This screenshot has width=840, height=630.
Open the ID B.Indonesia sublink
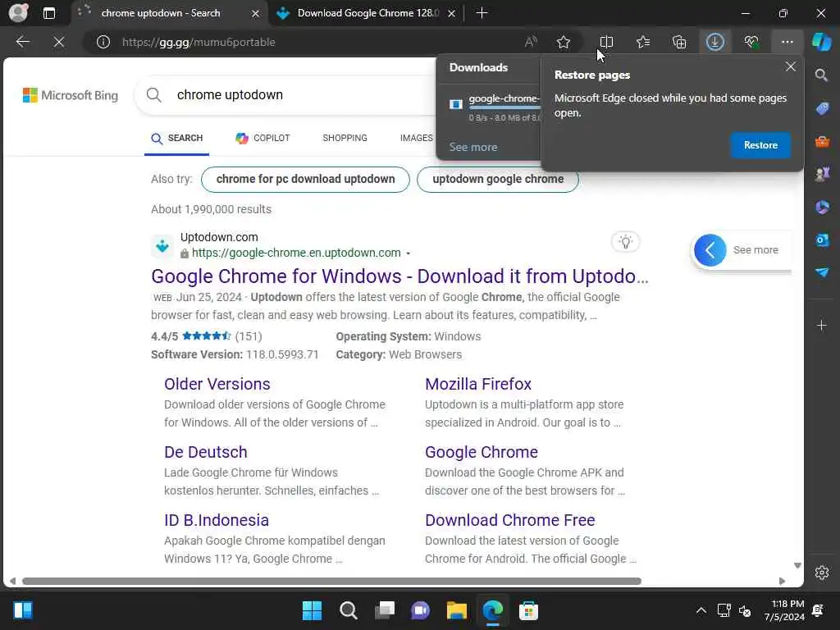click(x=217, y=520)
